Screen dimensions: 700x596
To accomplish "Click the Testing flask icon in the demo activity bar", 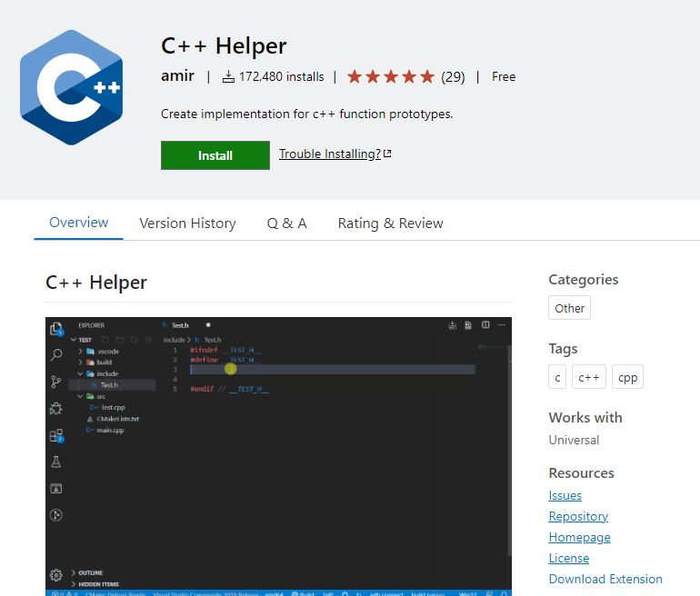I will (55, 462).
